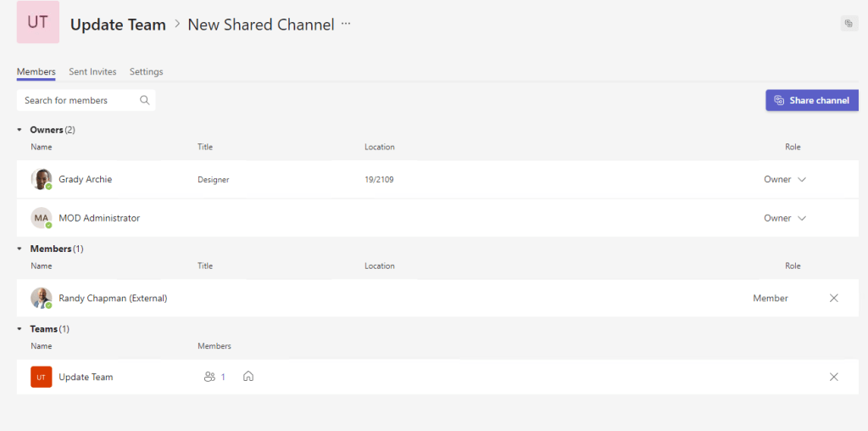The width and height of the screenshot is (868, 431).
Task: Click the members count icon for Update Team
Action: [x=209, y=377]
